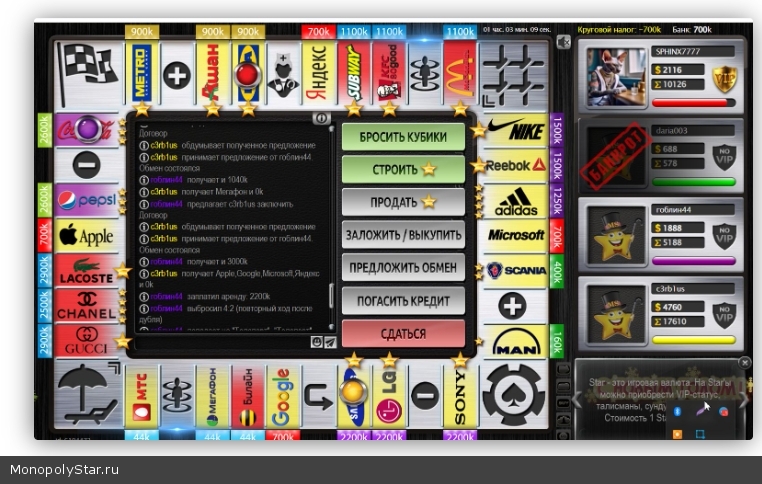Select the Pepsi property cell
The image size is (762, 484).
(87, 201)
